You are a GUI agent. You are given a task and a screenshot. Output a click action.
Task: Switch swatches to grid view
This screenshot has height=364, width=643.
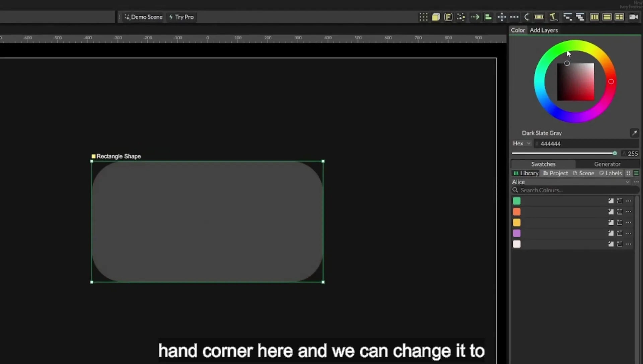click(x=628, y=173)
